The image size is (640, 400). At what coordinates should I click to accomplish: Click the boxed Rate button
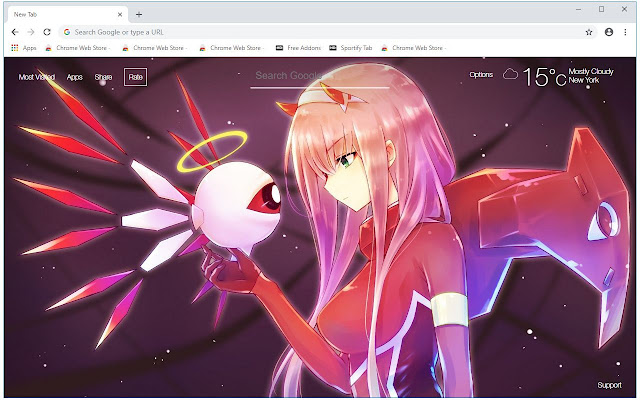[x=136, y=77]
